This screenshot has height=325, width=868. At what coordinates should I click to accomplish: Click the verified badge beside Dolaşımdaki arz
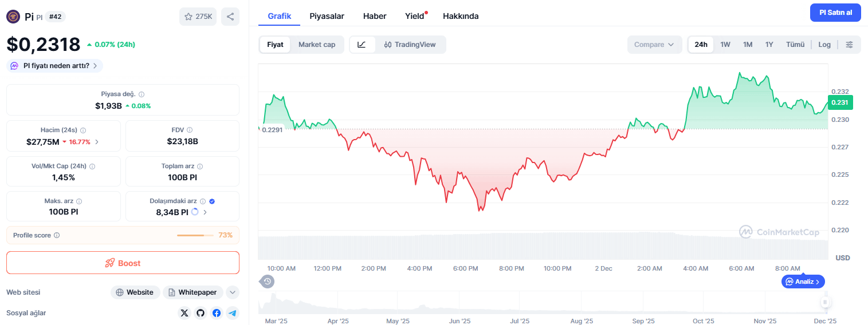(212, 201)
